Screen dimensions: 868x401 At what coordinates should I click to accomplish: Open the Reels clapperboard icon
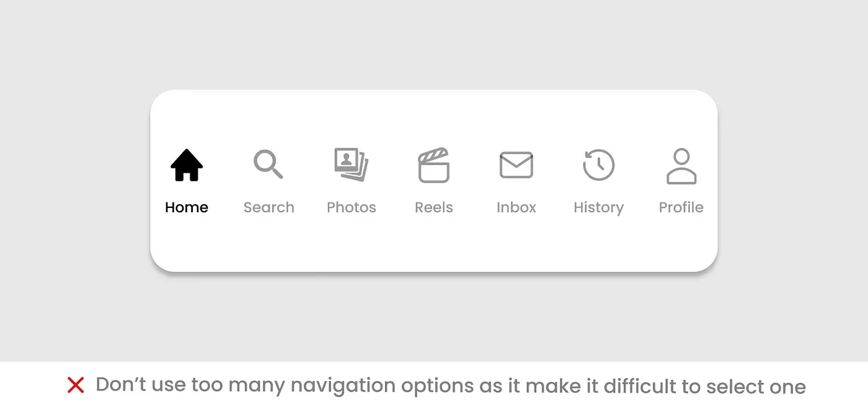[433, 165]
